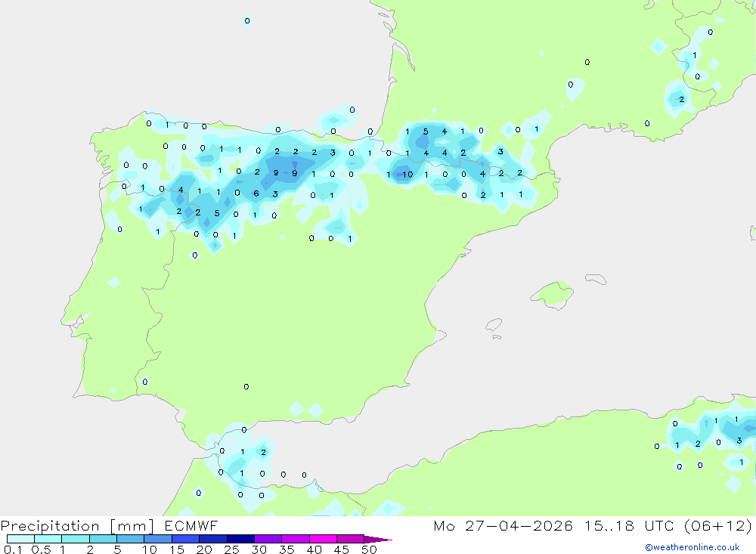Choose the 20–25 mm legend color swatch
756x554 pixels.
213,539
